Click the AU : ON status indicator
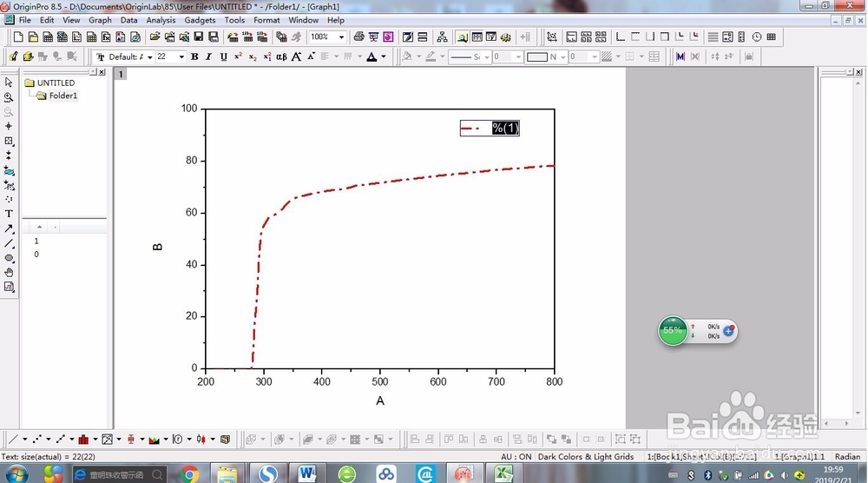Screen dimensions: 868x483 tap(516, 457)
